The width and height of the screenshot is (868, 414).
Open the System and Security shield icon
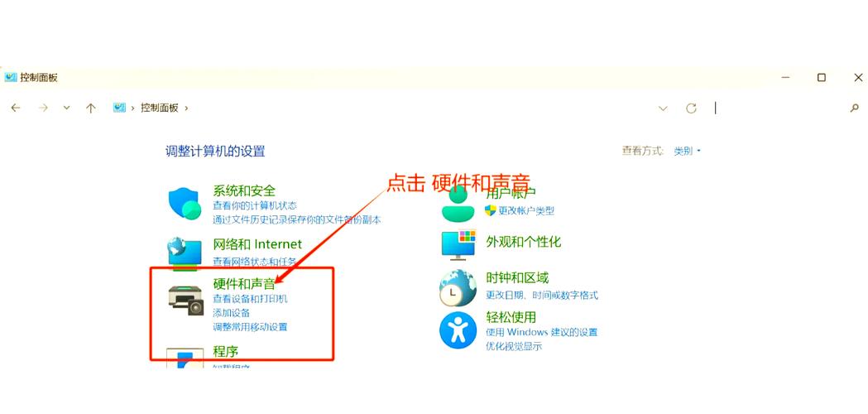click(x=185, y=204)
